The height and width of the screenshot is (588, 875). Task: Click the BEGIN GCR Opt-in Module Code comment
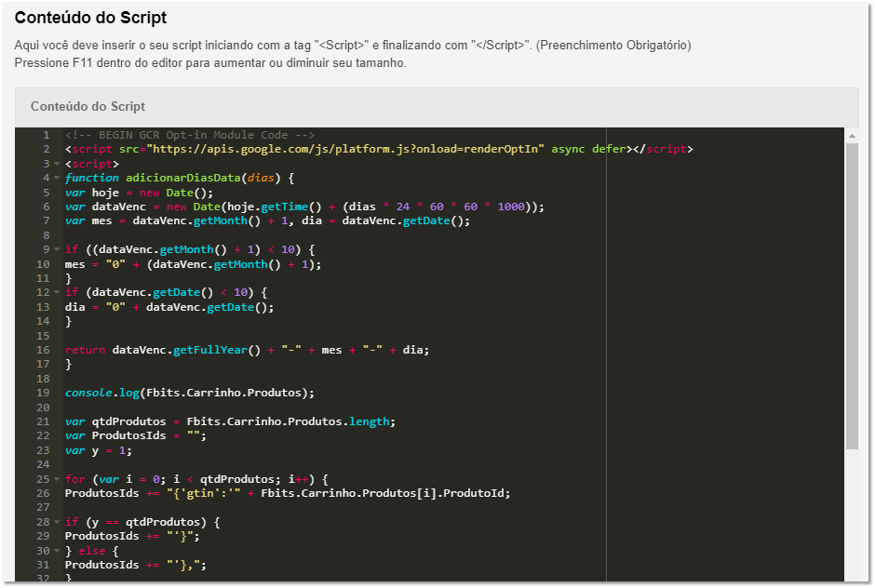click(190, 135)
